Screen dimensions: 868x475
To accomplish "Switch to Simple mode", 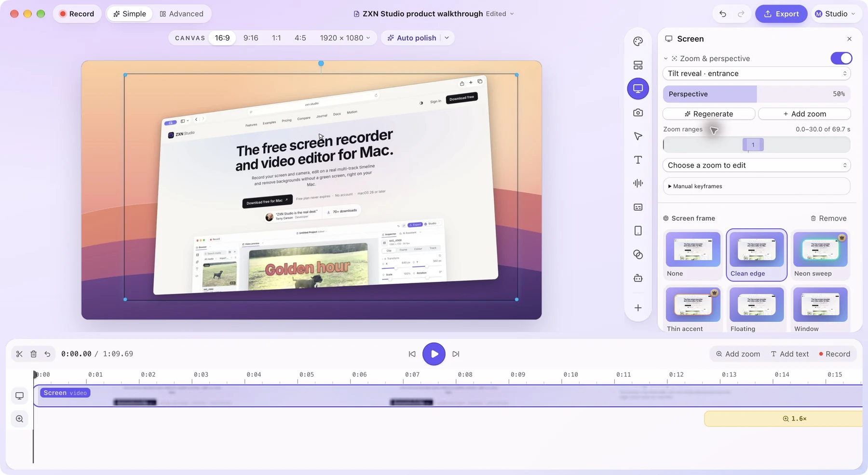I will tap(129, 14).
